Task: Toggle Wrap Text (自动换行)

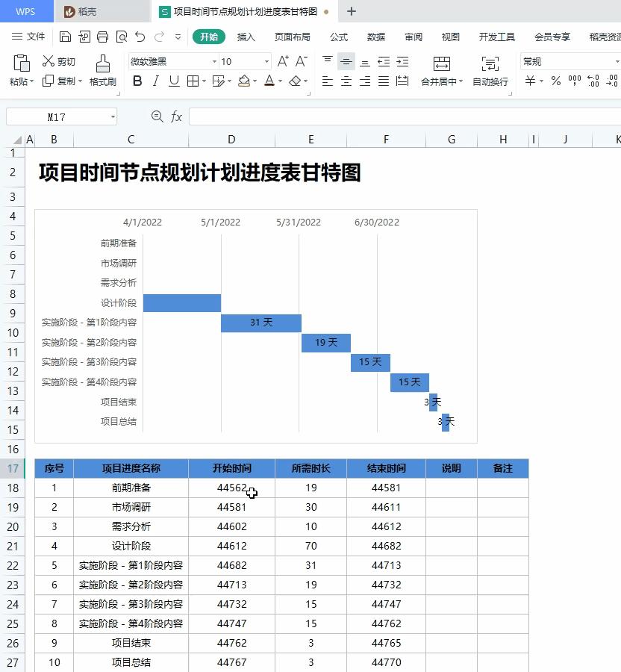Action: pyautogui.click(x=490, y=71)
